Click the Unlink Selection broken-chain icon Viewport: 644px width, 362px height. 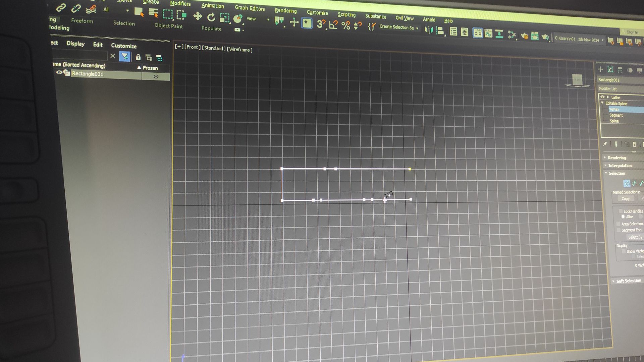coord(76,8)
